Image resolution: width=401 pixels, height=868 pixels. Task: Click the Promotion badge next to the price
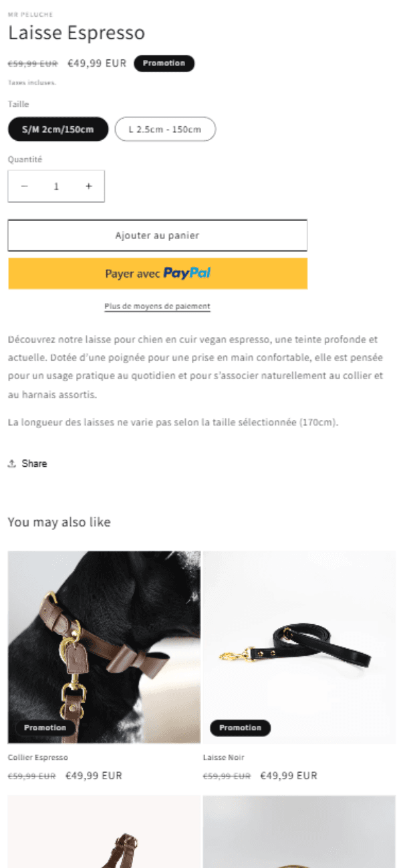pyautogui.click(x=164, y=63)
